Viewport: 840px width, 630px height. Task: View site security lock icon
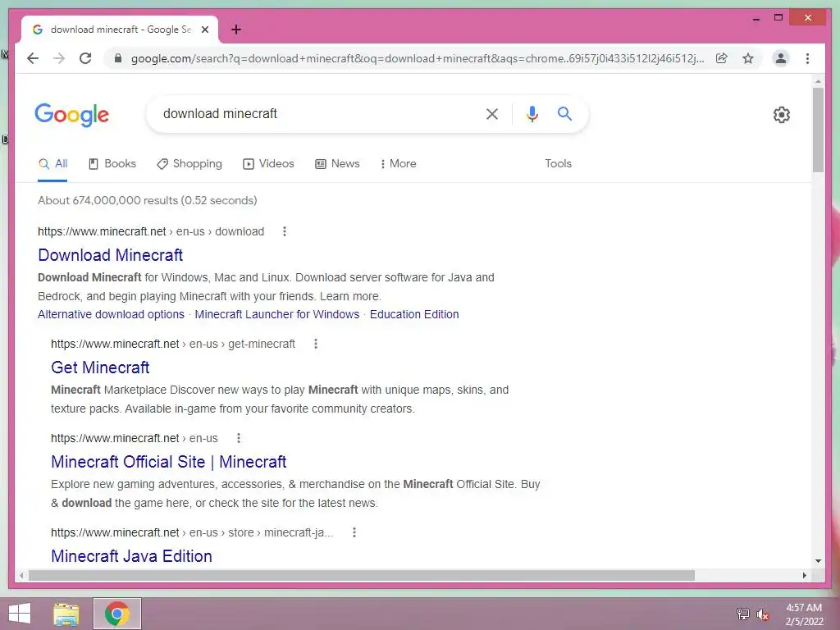(118, 58)
